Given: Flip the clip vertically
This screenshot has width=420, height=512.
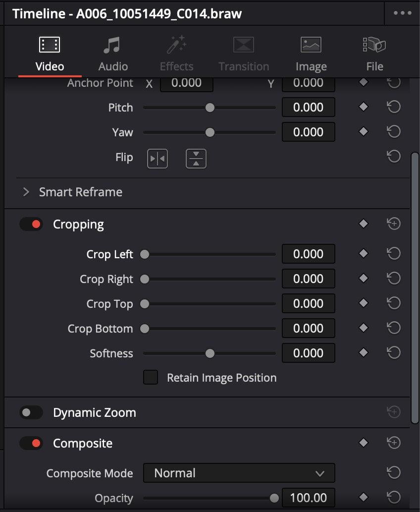Looking at the screenshot, I should tap(196, 158).
